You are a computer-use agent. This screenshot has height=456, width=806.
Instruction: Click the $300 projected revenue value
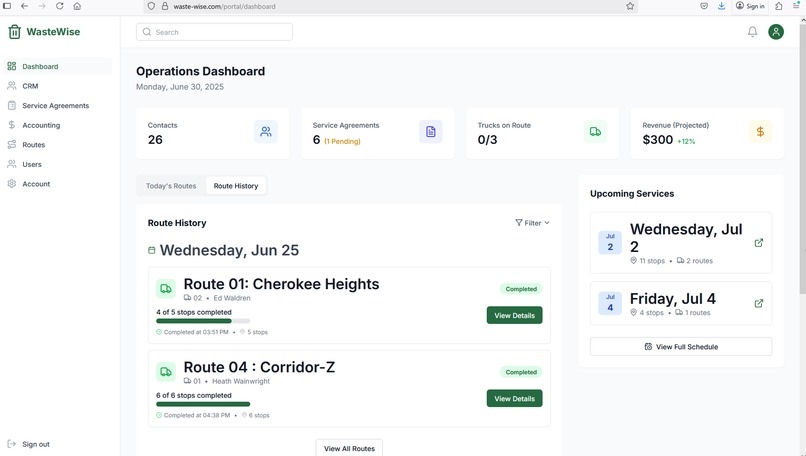pyautogui.click(x=657, y=140)
